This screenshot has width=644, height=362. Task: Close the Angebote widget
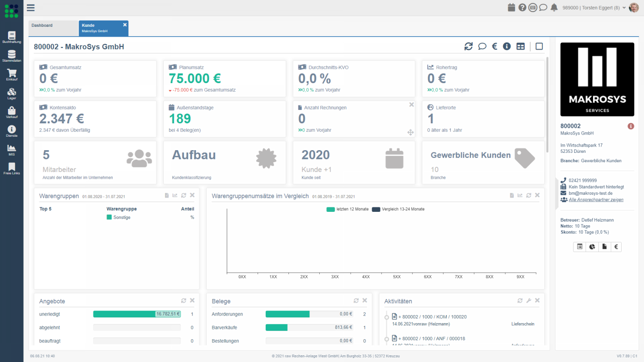[x=192, y=301]
